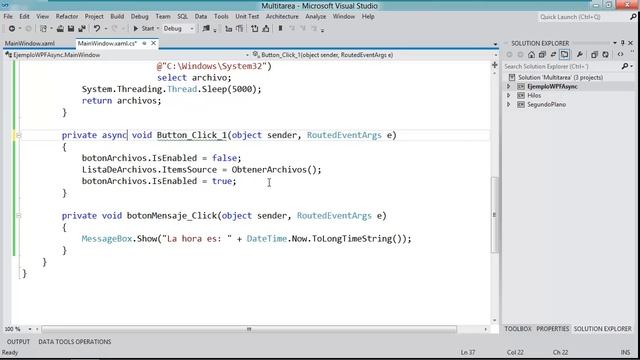This screenshot has height=360, width=640.
Task: Open the Window menu
Action: 344,17
